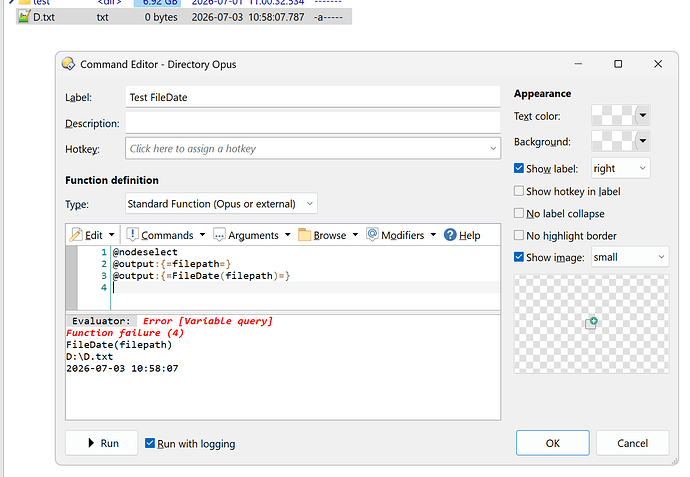This screenshot has width=690, height=477.
Task: Toggle the Show label checkbox
Action: click(x=519, y=168)
